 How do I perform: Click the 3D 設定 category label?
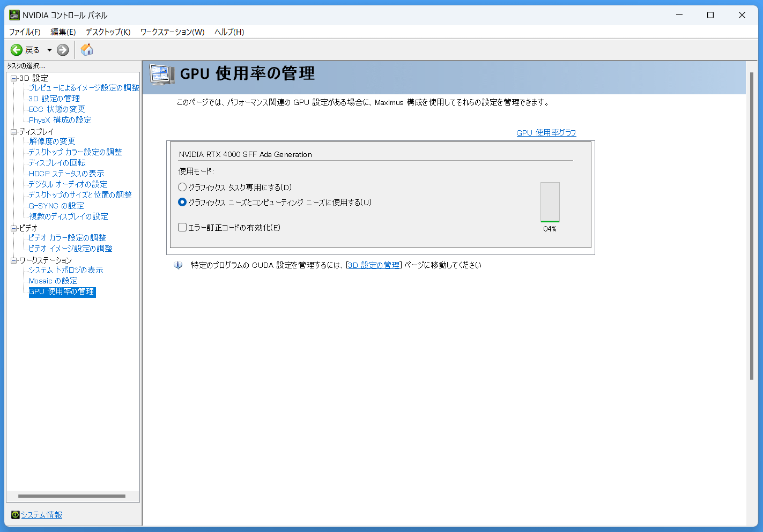click(x=34, y=78)
